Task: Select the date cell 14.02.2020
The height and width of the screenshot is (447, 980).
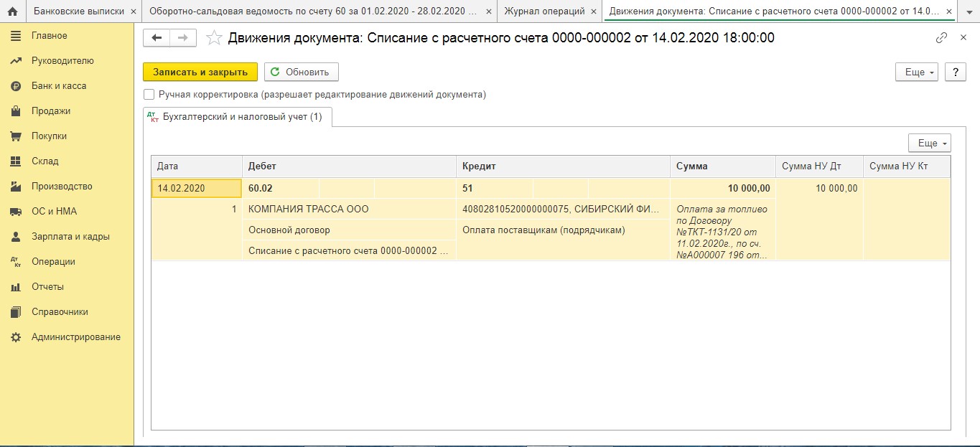Action: pyautogui.click(x=196, y=189)
